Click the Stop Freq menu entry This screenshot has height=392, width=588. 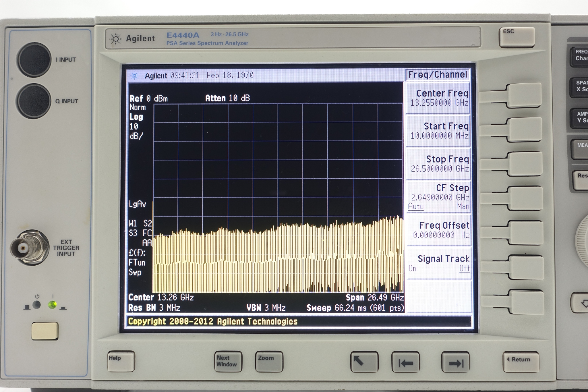(438, 164)
